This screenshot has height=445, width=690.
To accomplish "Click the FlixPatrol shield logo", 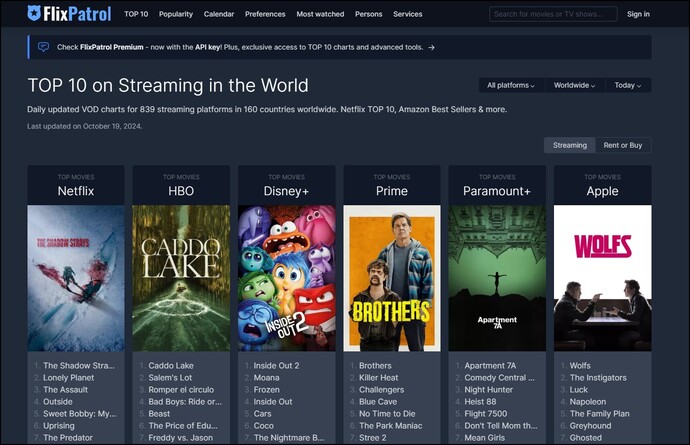I will (34, 13).
